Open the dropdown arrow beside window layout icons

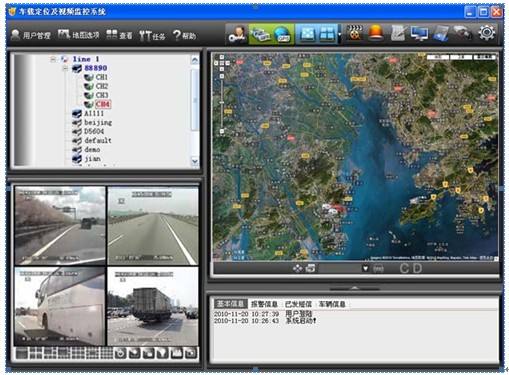click(340, 34)
